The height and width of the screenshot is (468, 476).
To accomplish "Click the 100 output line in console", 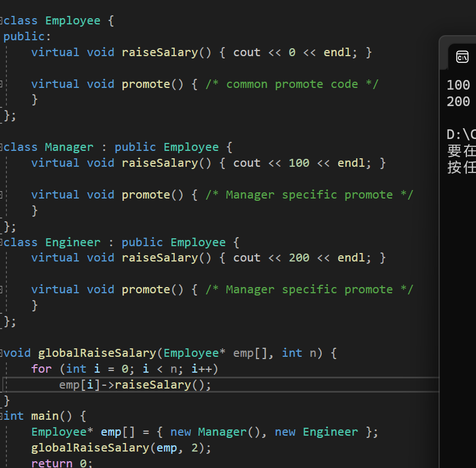I will [x=458, y=86].
